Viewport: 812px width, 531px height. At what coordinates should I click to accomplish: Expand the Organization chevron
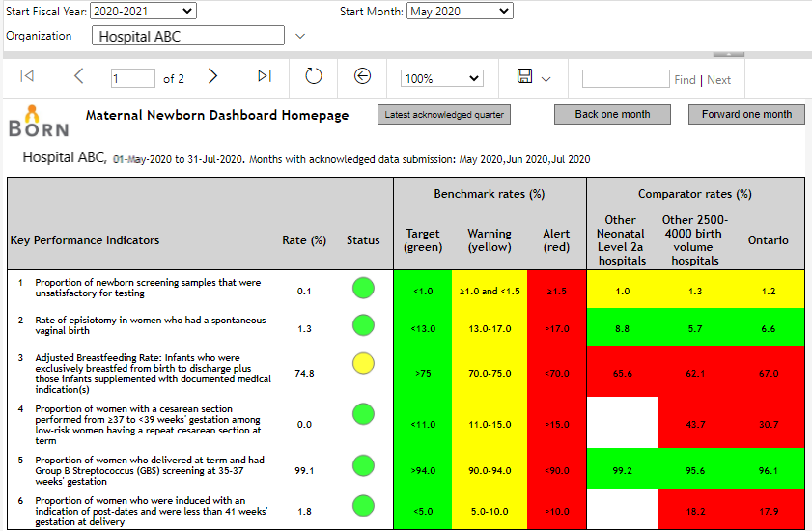(x=299, y=37)
